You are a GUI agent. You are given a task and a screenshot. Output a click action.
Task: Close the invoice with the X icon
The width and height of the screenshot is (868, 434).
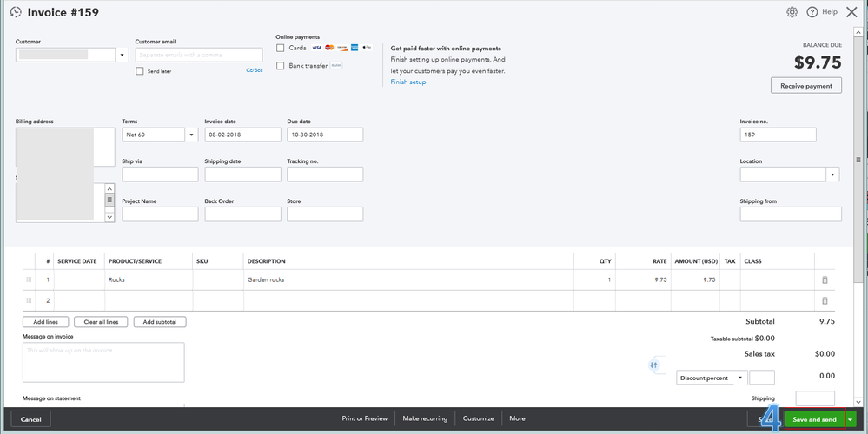(851, 12)
